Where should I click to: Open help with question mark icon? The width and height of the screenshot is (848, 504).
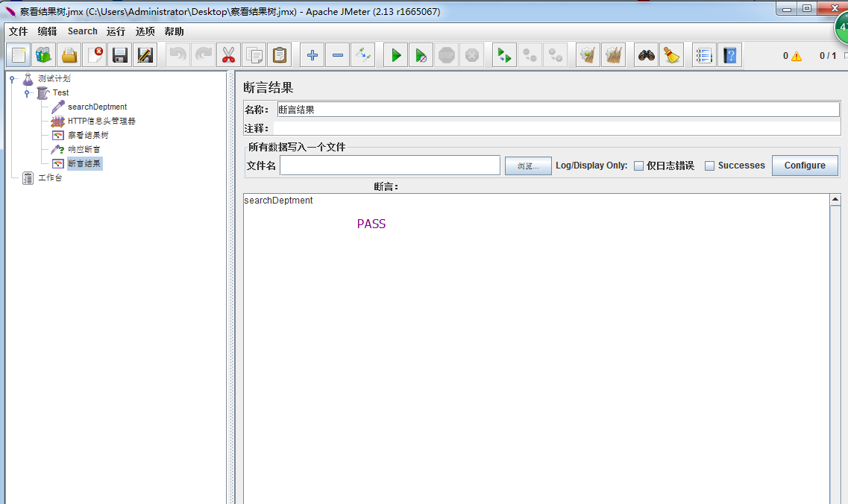coord(729,55)
